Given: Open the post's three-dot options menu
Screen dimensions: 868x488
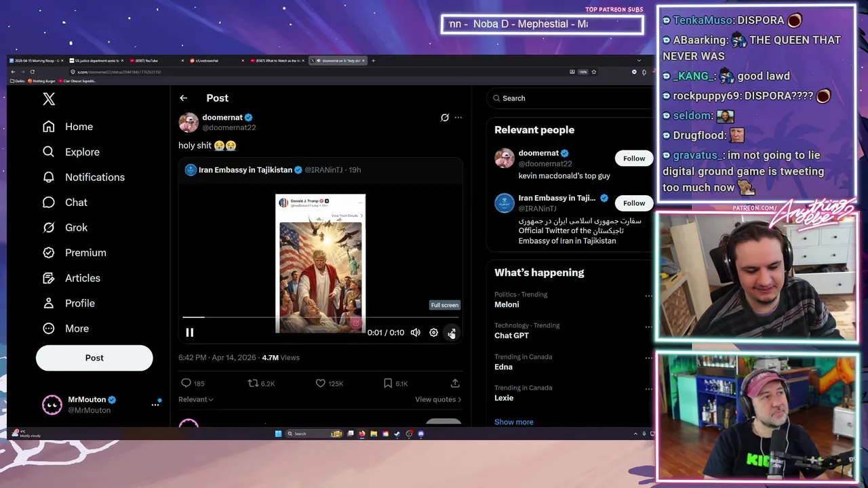Looking at the screenshot, I should (458, 117).
